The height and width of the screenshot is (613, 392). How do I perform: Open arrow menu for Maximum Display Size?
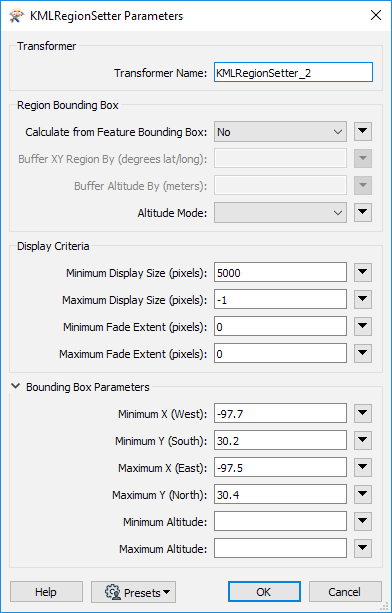coord(363,299)
